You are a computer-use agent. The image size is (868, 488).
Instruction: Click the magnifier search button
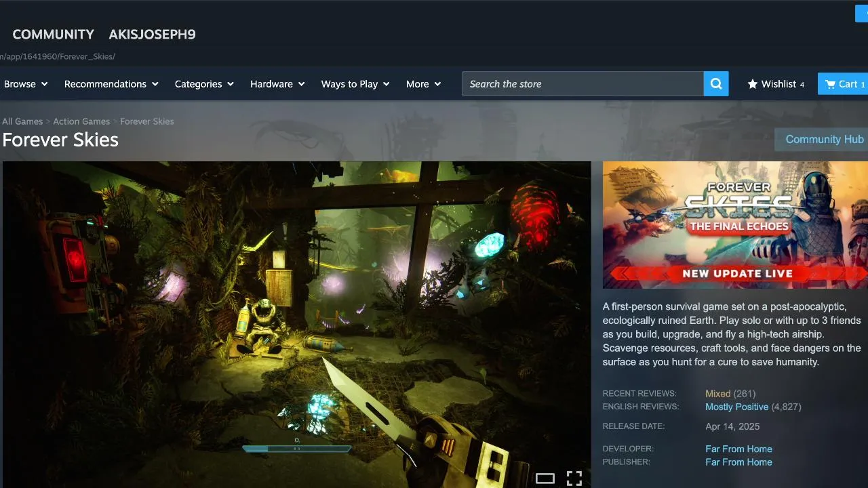pyautogui.click(x=716, y=84)
